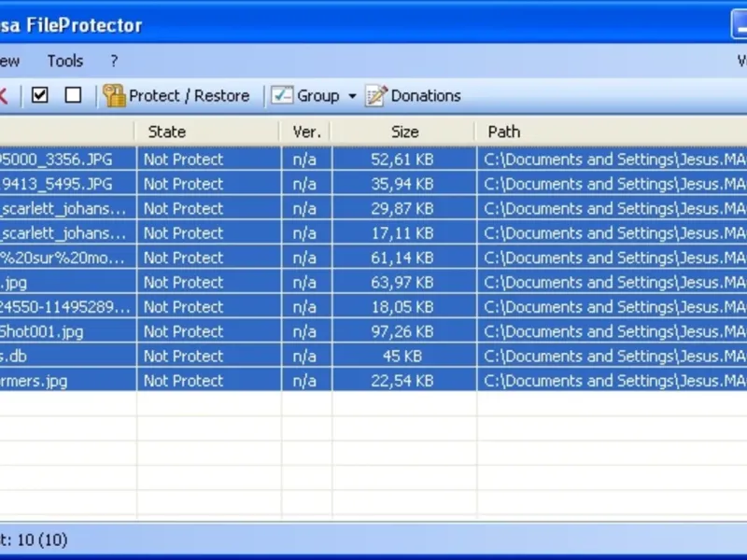Screen dimensions: 747x560
Task: Click the 22,54 KB size cell
Action: coord(402,381)
